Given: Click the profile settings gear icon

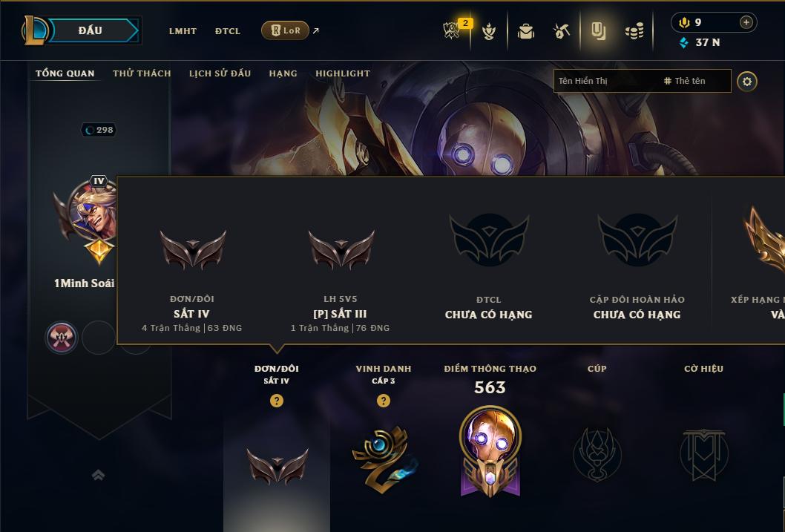Looking at the screenshot, I should (x=747, y=82).
